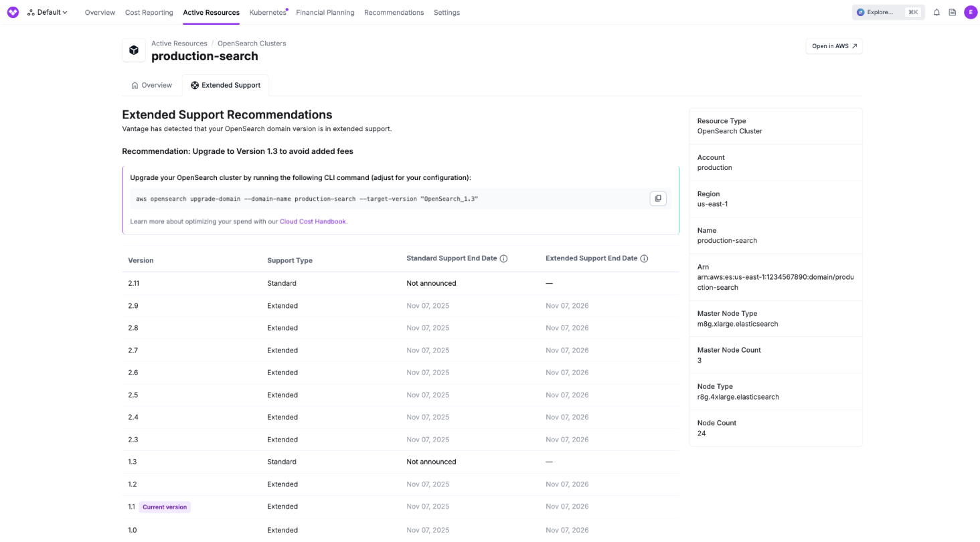Open the documentation page icon

953,12
